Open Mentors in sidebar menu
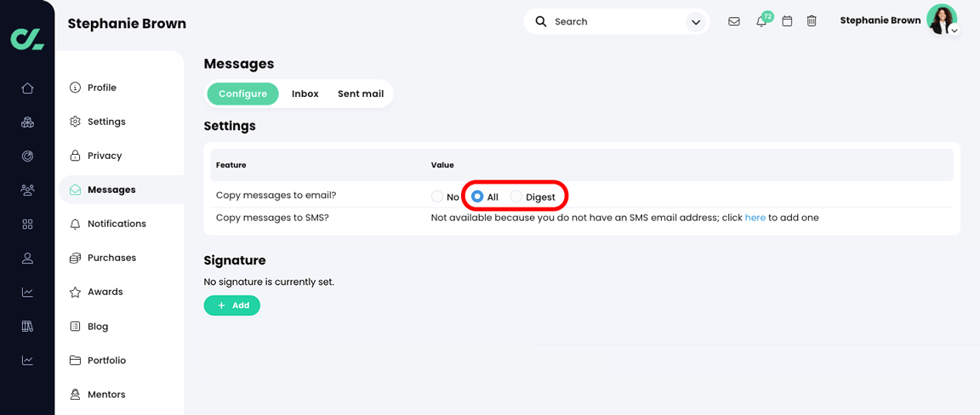 106,395
